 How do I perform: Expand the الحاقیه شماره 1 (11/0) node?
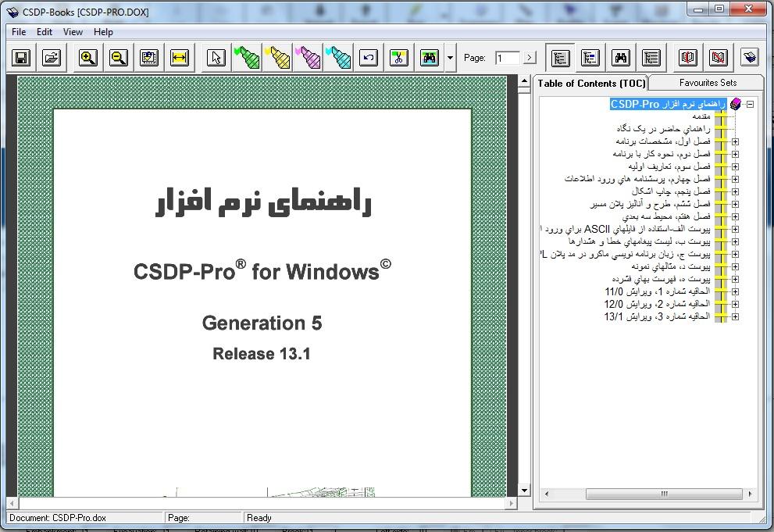coord(736,291)
